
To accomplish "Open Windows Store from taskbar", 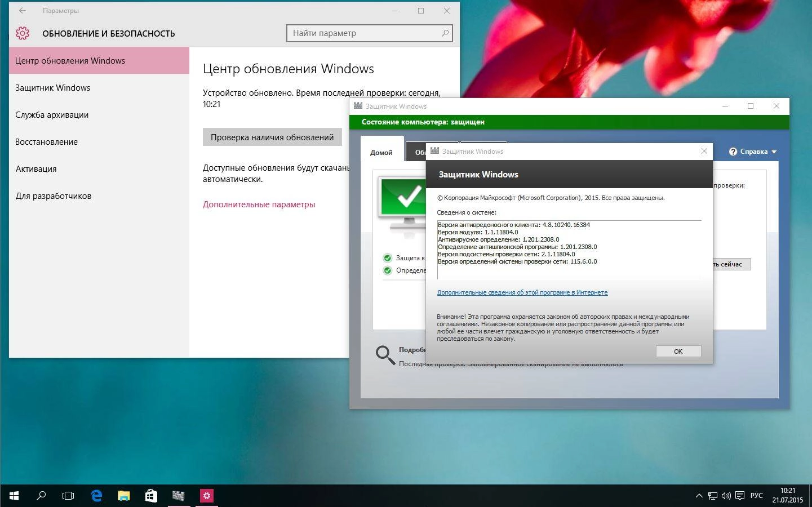I will tap(151, 496).
